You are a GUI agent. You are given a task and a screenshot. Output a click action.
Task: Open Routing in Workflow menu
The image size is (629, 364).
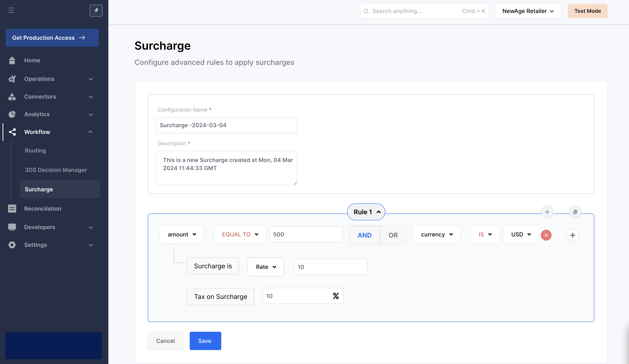click(35, 150)
